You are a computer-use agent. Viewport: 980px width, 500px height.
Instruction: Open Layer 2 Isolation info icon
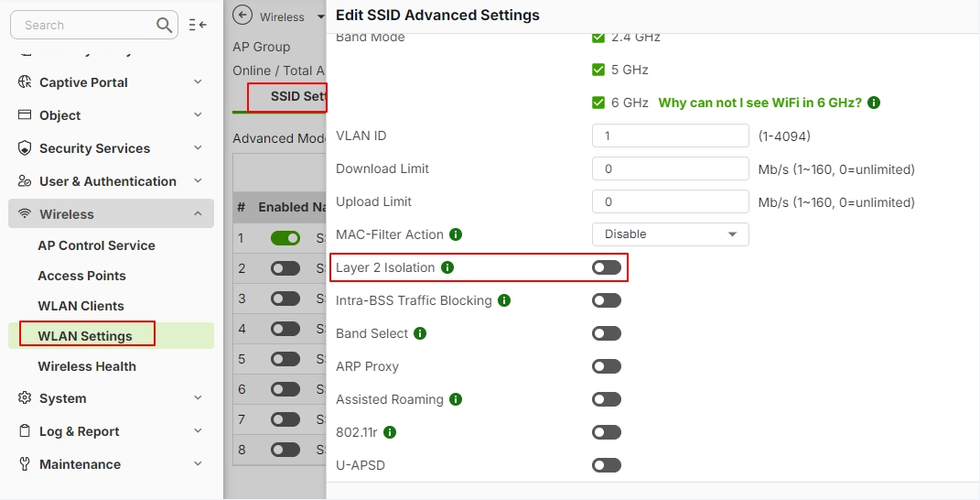(x=447, y=267)
